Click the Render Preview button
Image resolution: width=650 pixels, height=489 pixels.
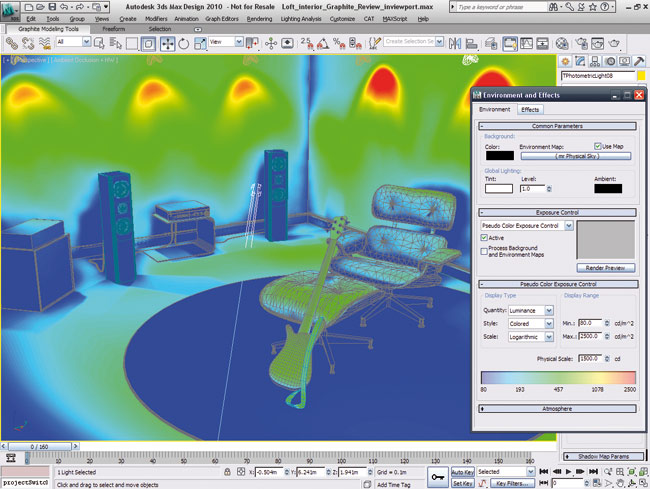click(x=605, y=268)
